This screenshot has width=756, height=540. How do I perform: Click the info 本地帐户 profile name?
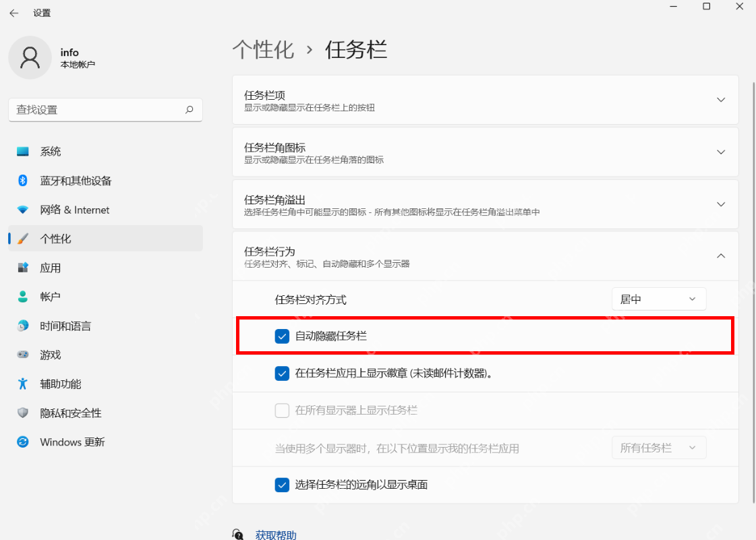click(78, 57)
